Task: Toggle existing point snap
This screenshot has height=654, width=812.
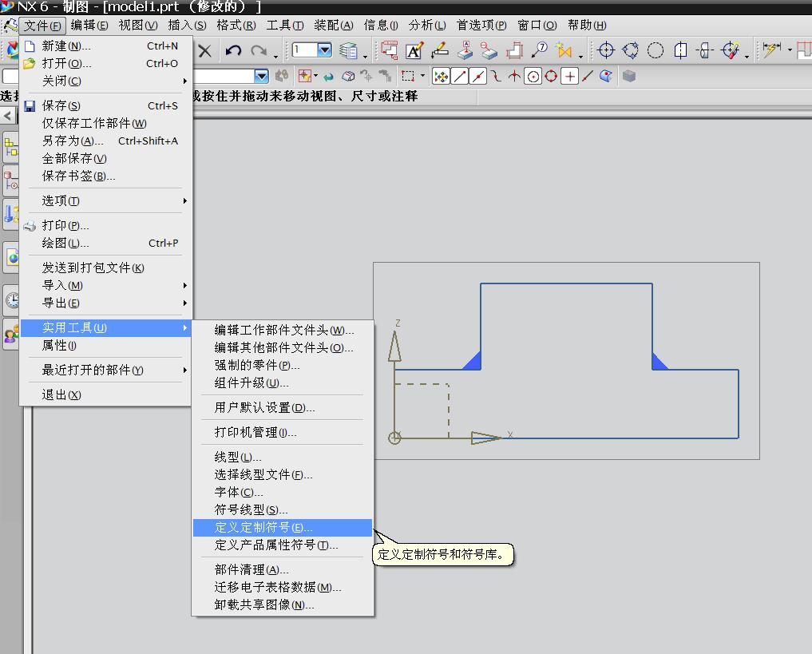Action: [x=569, y=77]
